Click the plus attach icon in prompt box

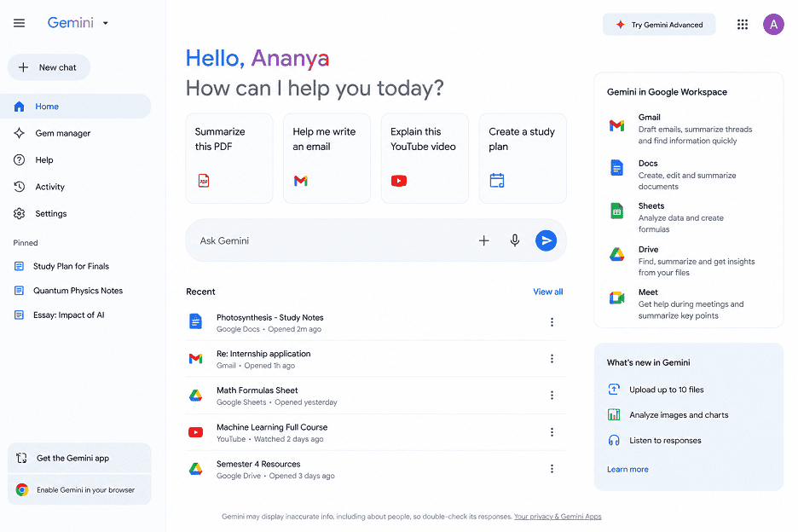pos(484,240)
